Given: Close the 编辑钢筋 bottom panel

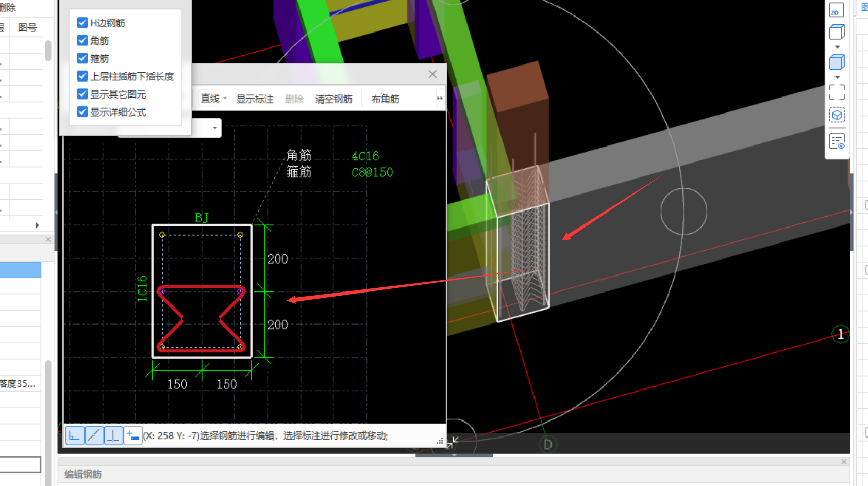Looking at the screenshot, I should coord(844,462).
